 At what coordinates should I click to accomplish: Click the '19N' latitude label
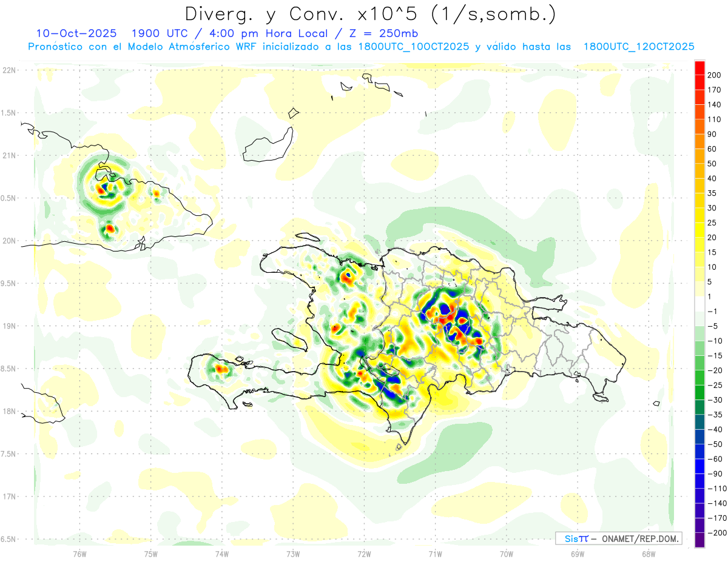(8, 326)
